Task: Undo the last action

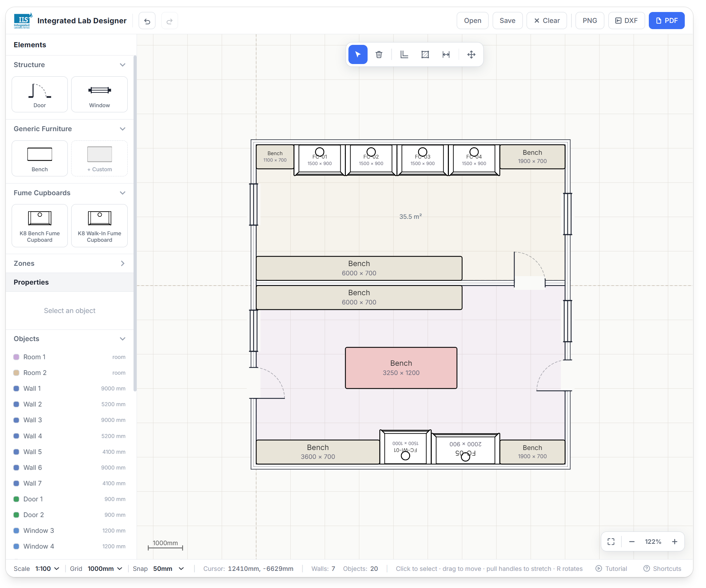Action: 147,21
